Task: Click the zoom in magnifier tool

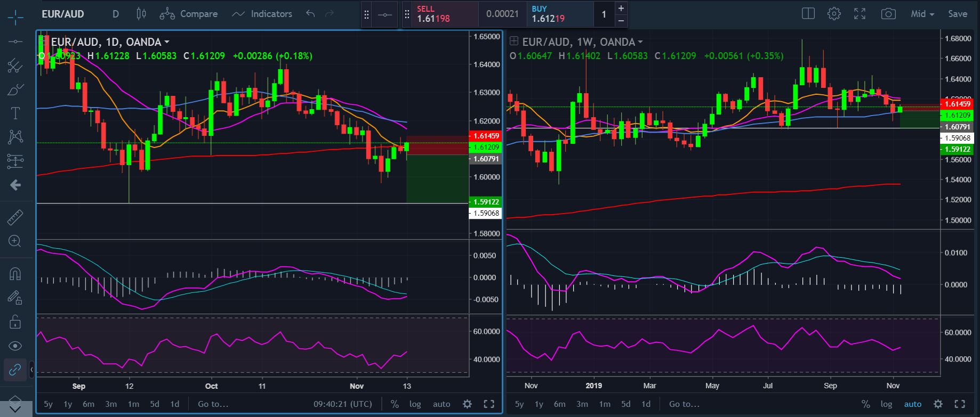Action: pos(15,241)
